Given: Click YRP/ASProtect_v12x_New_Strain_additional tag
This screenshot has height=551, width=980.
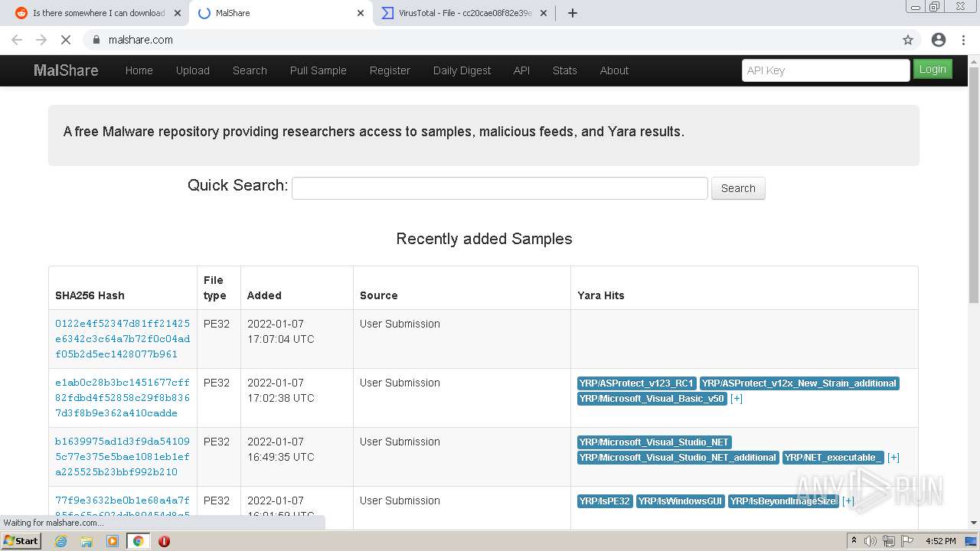Looking at the screenshot, I should point(799,383).
